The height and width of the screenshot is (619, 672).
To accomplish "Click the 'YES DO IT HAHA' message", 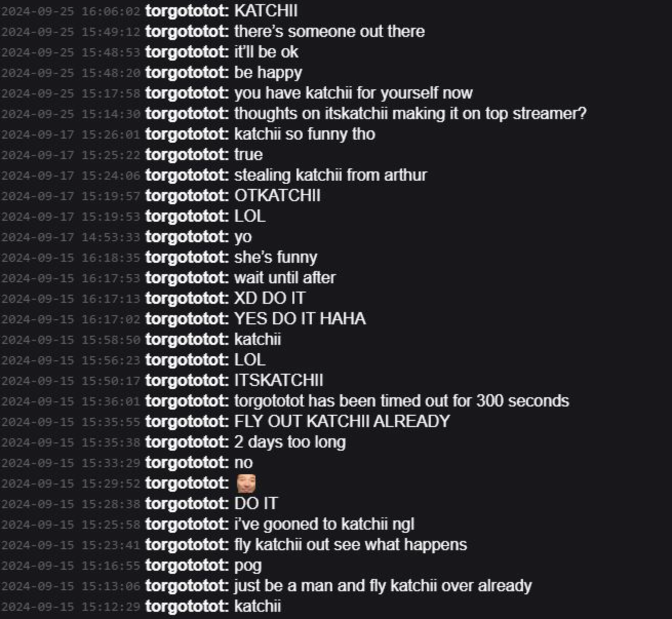I will pos(300,319).
